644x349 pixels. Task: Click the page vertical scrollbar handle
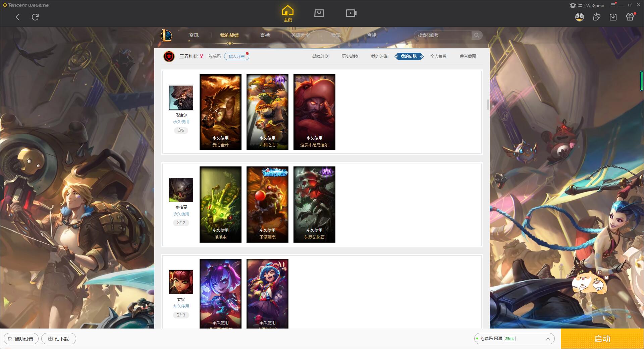tap(488, 105)
